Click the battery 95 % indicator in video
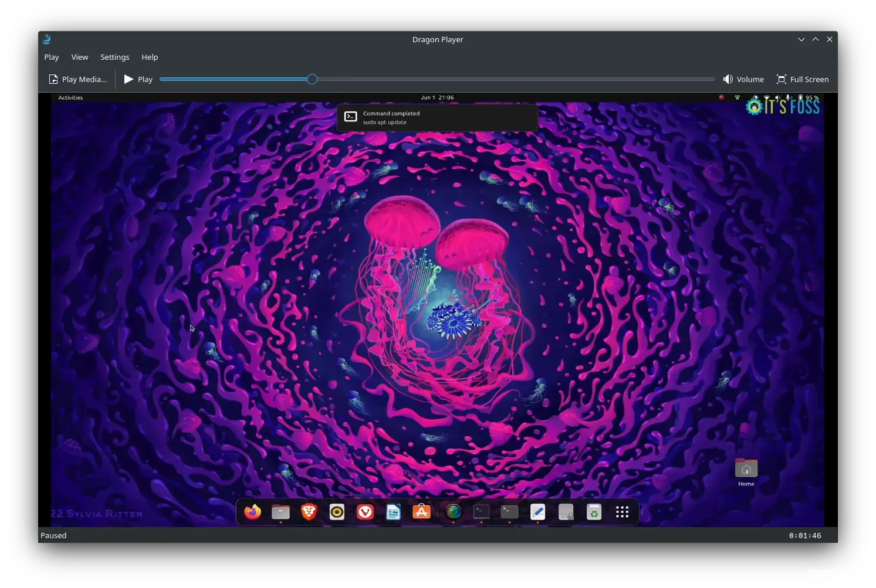 [809, 97]
